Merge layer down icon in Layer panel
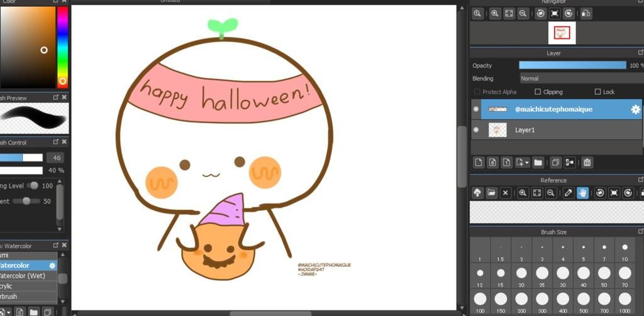The height and width of the screenshot is (316, 644). 569,163
